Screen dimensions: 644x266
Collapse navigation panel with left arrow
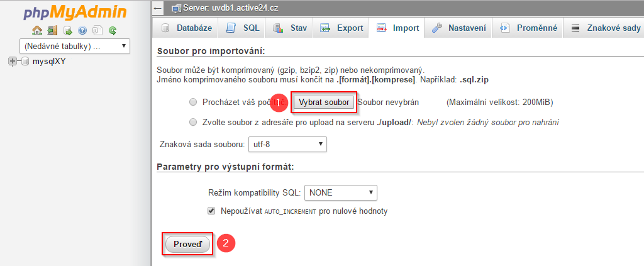[157, 8]
